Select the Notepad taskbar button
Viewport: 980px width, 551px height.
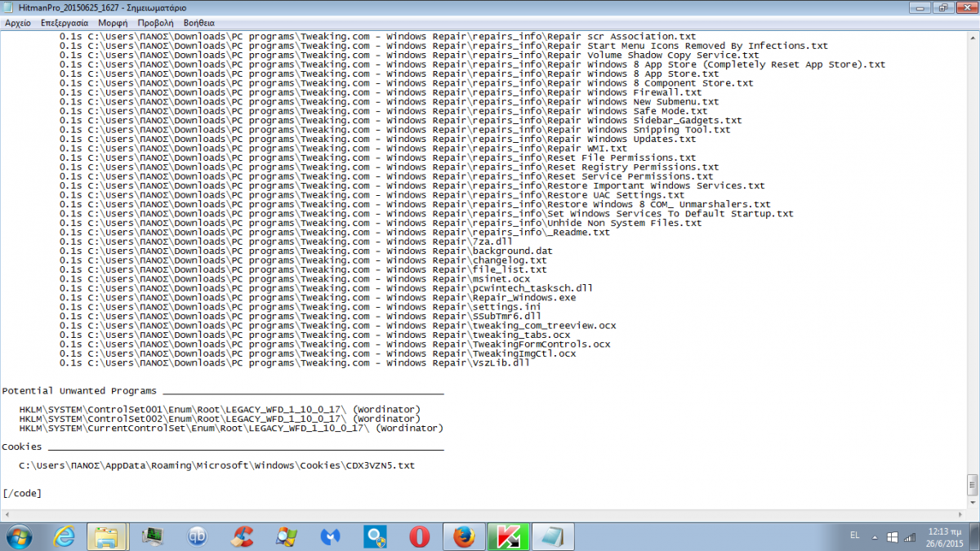554,536
